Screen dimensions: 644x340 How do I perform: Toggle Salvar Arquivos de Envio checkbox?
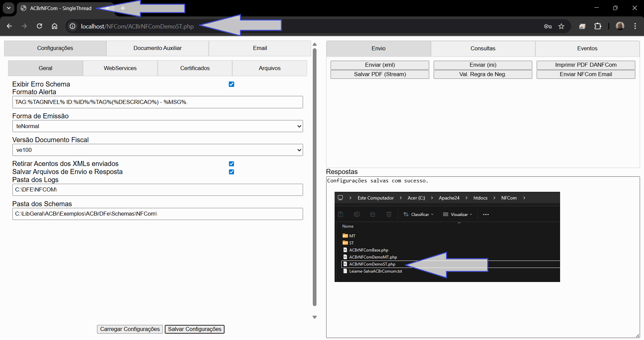pos(231,172)
